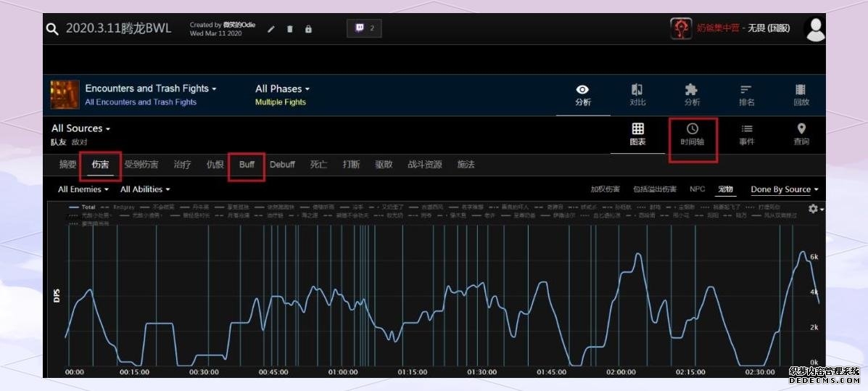The image size is (868, 391).
Task: Expand the Done By Source dropdown
Action: (784, 189)
